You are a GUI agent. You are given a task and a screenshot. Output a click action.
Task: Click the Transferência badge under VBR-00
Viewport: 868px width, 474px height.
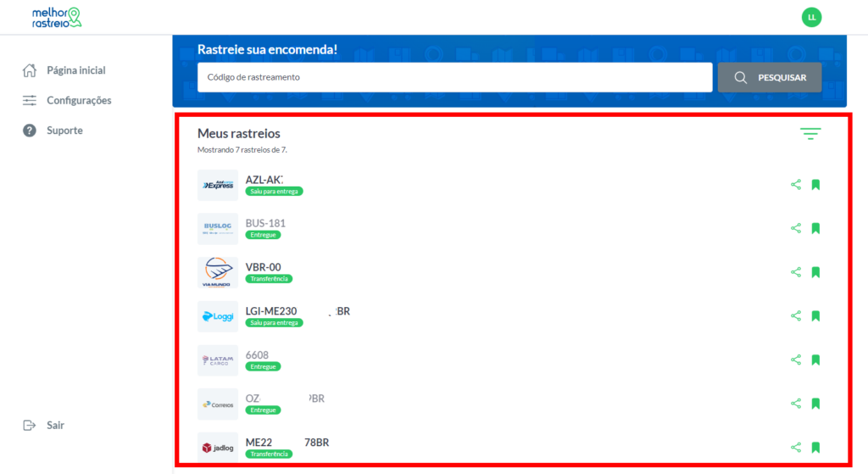point(269,278)
